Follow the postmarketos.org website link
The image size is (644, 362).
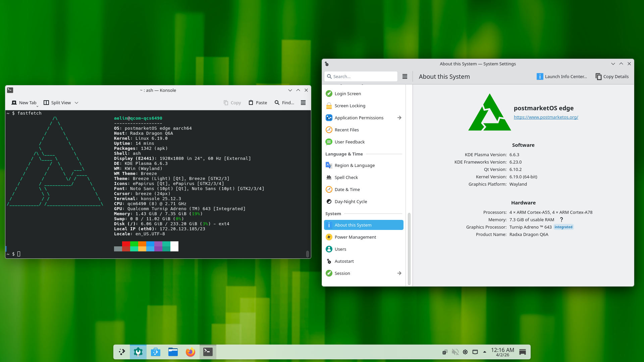point(546,117)
